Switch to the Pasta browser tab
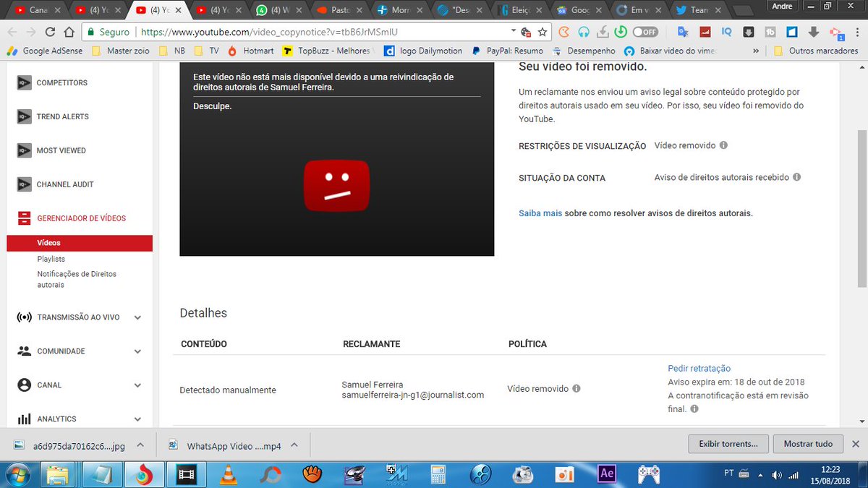Image resolution: width=868 pixels, height=488 pixels. (x=338, y=10)
